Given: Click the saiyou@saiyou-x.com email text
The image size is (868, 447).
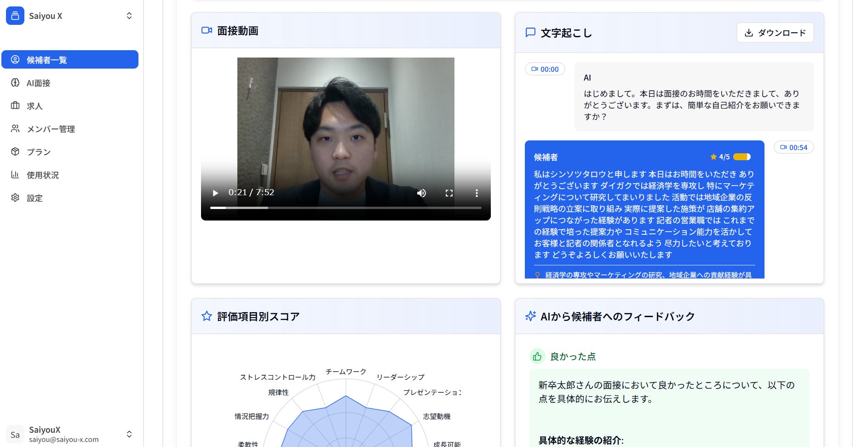Looking at the screenshot, I should (x=64, y=440).
